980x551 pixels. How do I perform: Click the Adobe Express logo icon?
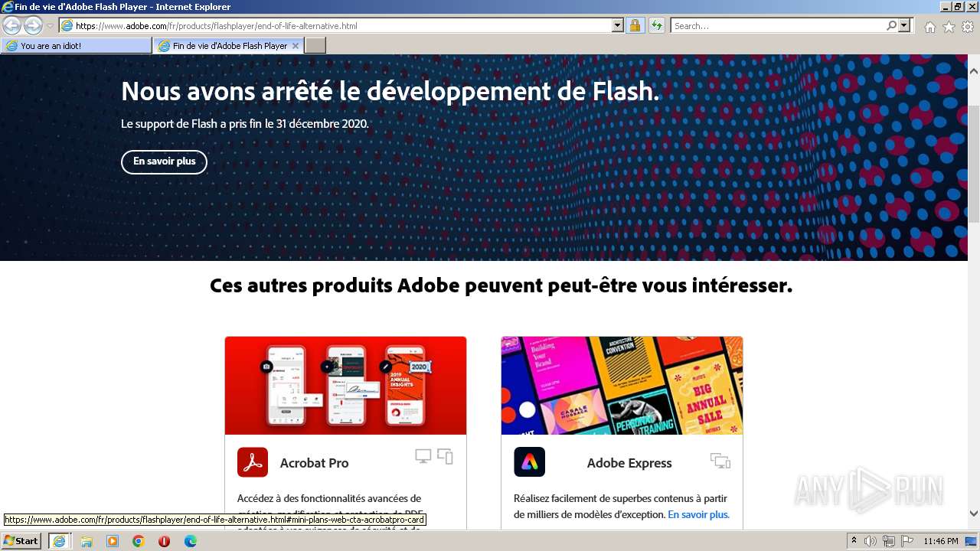point(529,462)
